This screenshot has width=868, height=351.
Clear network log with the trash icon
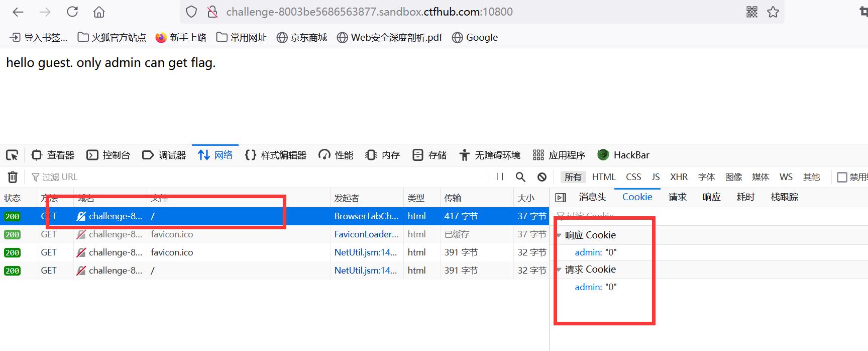tap(13, 177)
